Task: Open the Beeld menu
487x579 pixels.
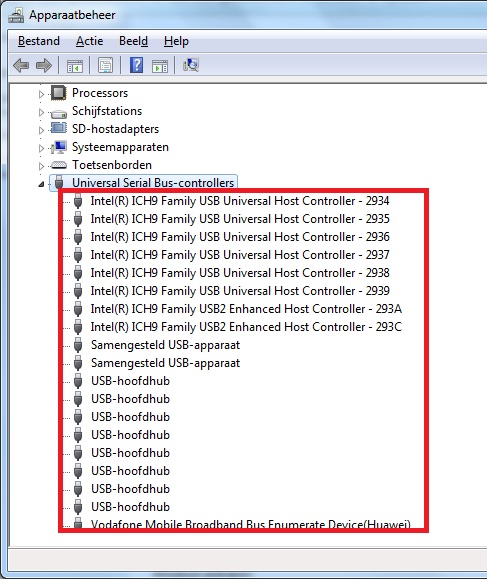Action: click(133, 41)
